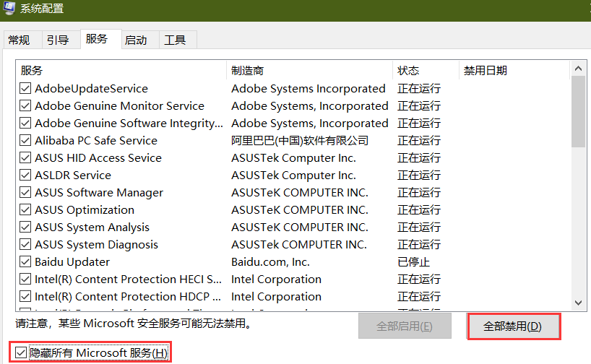Toggle ASUS System Diagnosis checkbox
Viewport: 591px width, 364px height.
[25, 245]
